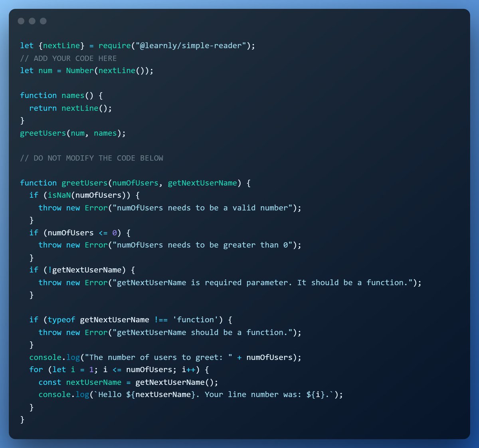The height and width of the screenshot is (448, 479).
Task: Click the middle gray window dot
Action: 32,21
